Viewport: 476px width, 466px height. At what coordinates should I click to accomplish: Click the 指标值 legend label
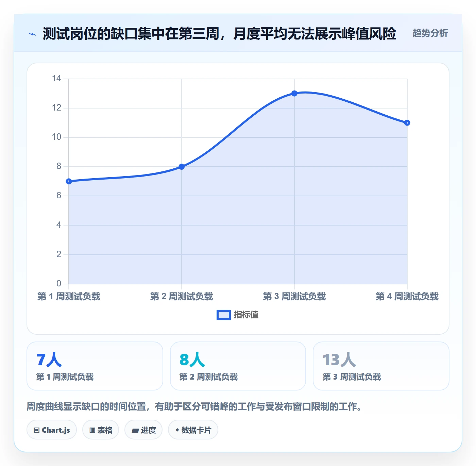coord(246,315)
